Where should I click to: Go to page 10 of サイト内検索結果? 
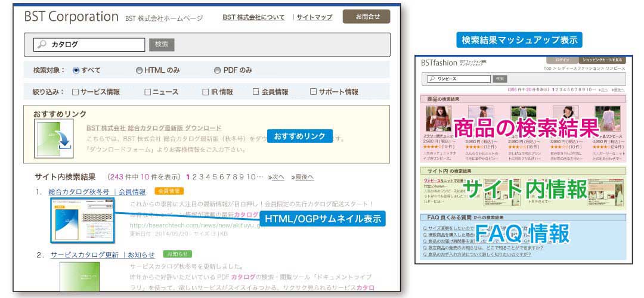[x=252, y=177]
